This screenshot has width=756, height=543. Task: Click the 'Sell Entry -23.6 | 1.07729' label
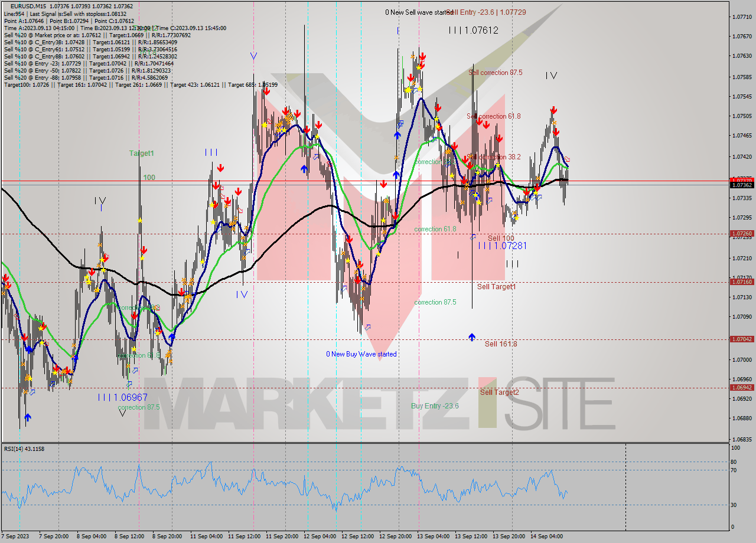point(487,12)
